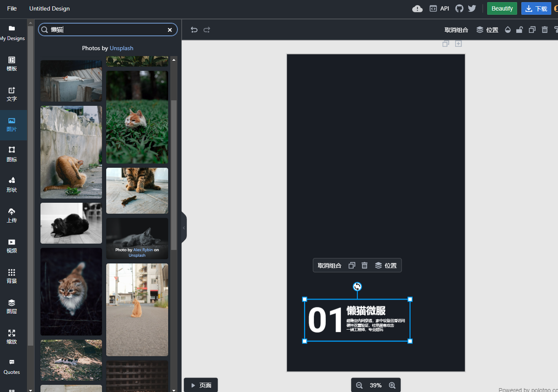The height and width of the screenshot is (392, 558).
Task: Open 位置 in the floating toolbar
Action: 386,266
